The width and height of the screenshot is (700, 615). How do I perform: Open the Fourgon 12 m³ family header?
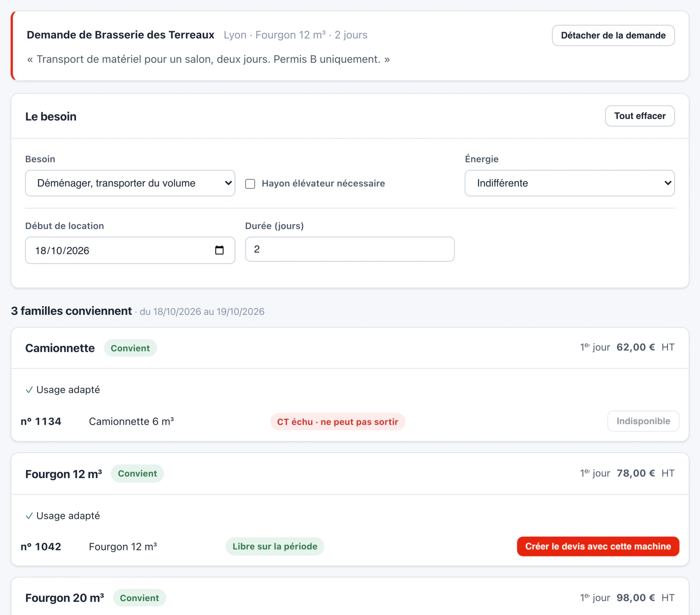tap(350, 474)
